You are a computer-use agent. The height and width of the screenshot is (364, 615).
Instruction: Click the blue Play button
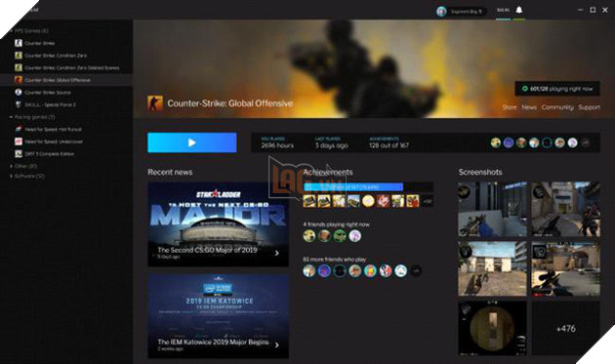pyautogui.click(x=191, y=142)
